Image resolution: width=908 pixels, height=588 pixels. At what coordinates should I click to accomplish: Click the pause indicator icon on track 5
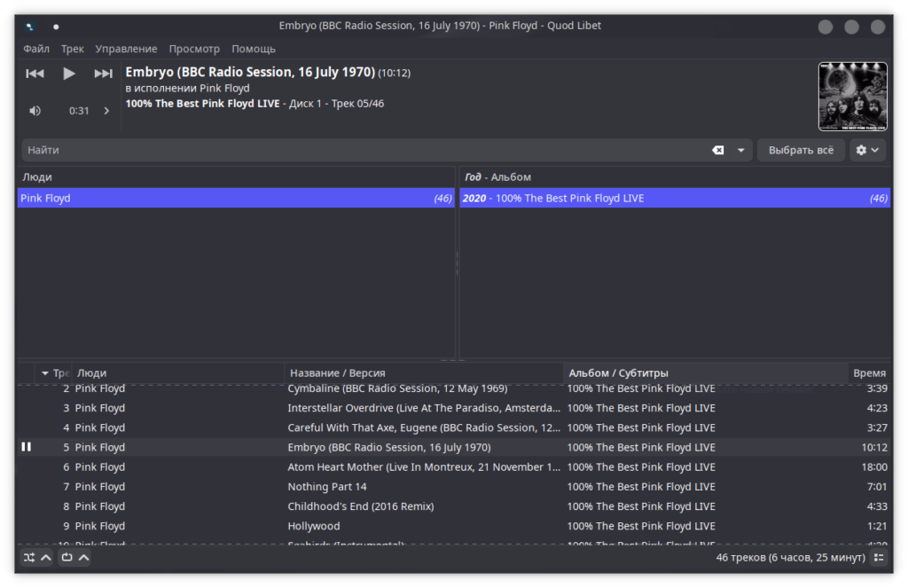click(x=27, y=447)
